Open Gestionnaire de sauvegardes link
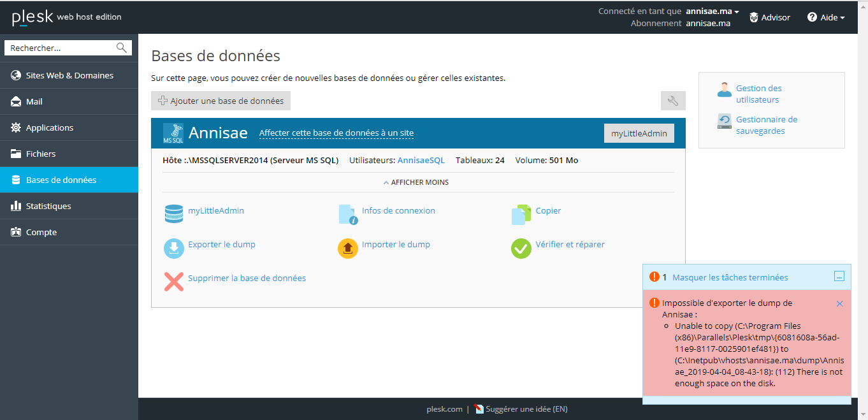 click(x=767, y=125)
